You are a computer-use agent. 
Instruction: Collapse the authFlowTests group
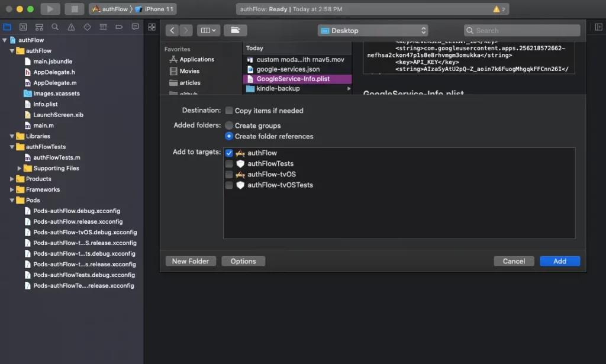(x=12, y=147)
